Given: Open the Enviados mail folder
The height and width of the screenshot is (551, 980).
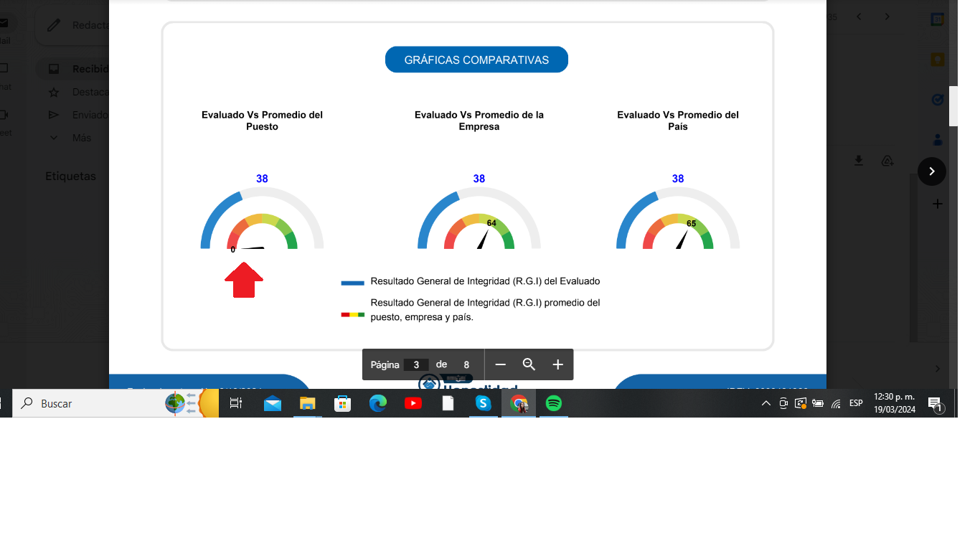Looking at the screenshot, I should pyautogui.click(x=90, y=115).
